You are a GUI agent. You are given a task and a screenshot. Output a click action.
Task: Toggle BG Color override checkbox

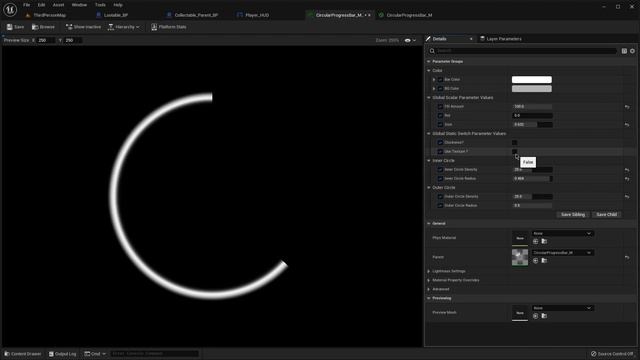(440, 89)
